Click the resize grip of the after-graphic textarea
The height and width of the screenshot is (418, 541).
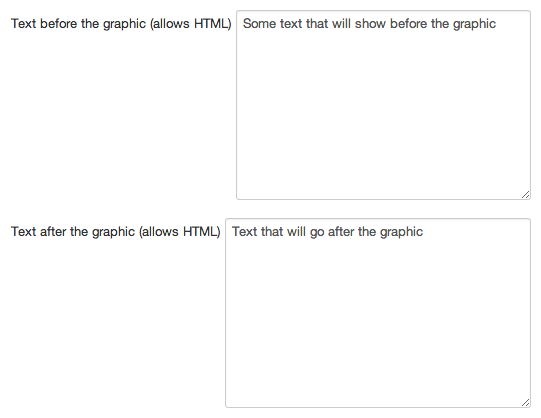point(525,403)
